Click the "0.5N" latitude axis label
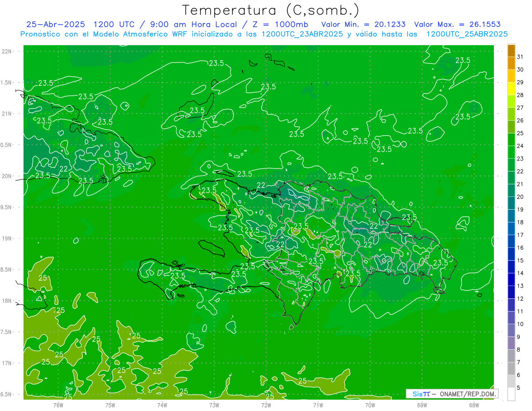Screen dimensions: 532x411 [6, 145]
